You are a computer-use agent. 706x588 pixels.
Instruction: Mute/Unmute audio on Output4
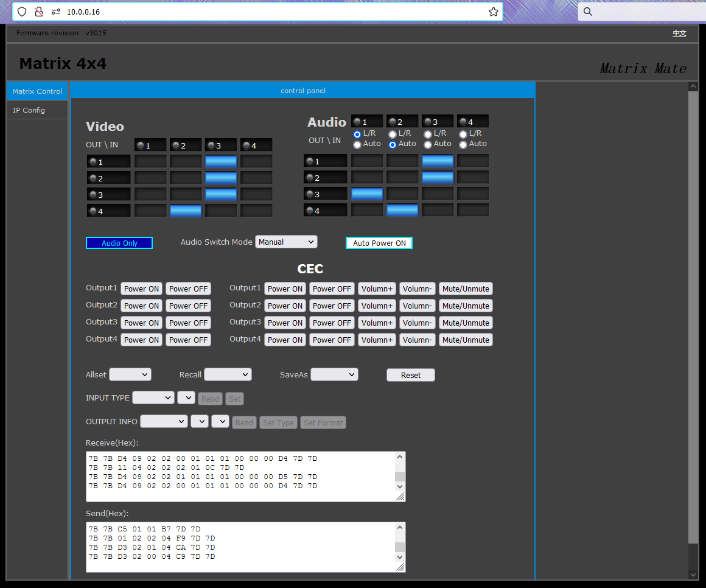tap(466, 340)
